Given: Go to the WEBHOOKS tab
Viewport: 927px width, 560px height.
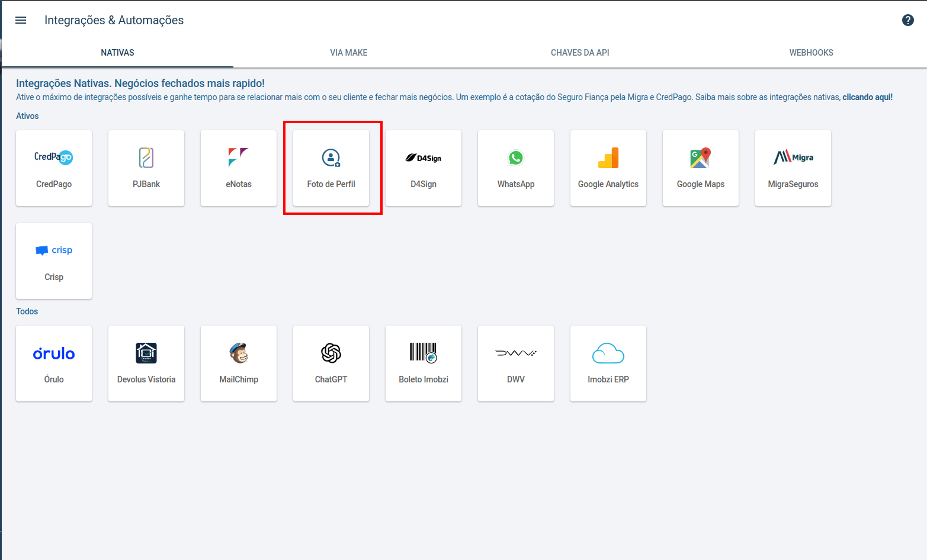Looking at the screenshot, I should tap(811, 53).
